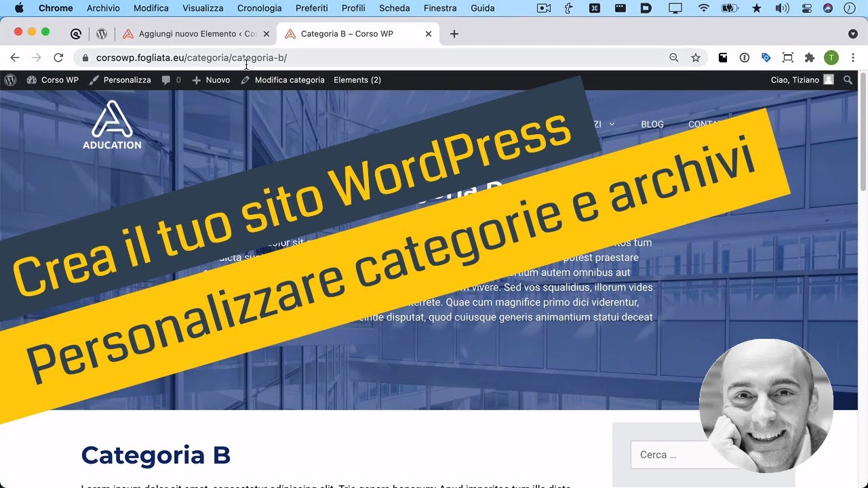Click the admin bar search magnifier

pos(847,79)
